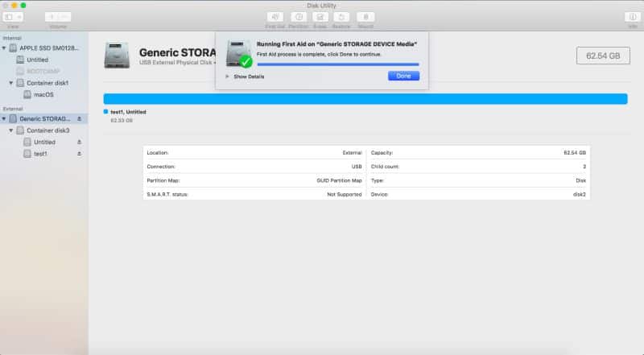Collapse the APPLE SSD SM0128 disk tree
Screen dimensions: 644x355
(4, 48)
